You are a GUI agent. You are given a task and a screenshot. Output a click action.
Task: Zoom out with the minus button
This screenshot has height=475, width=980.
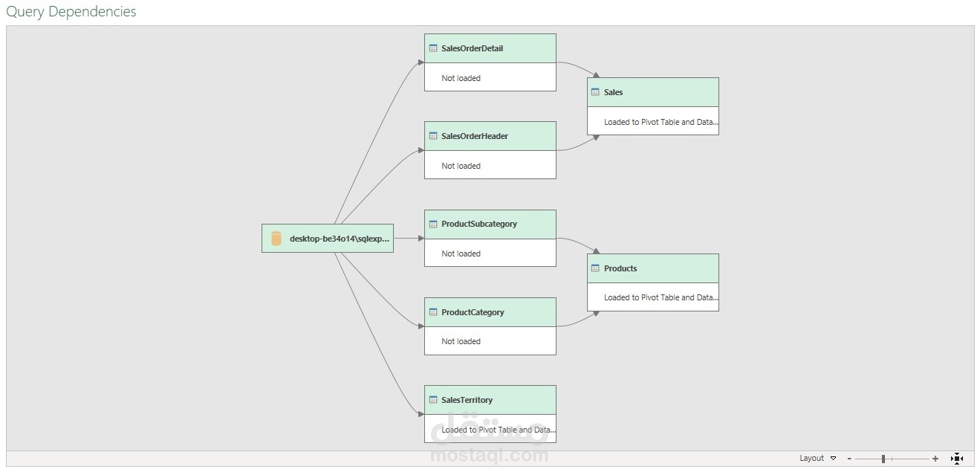[849, 459]
